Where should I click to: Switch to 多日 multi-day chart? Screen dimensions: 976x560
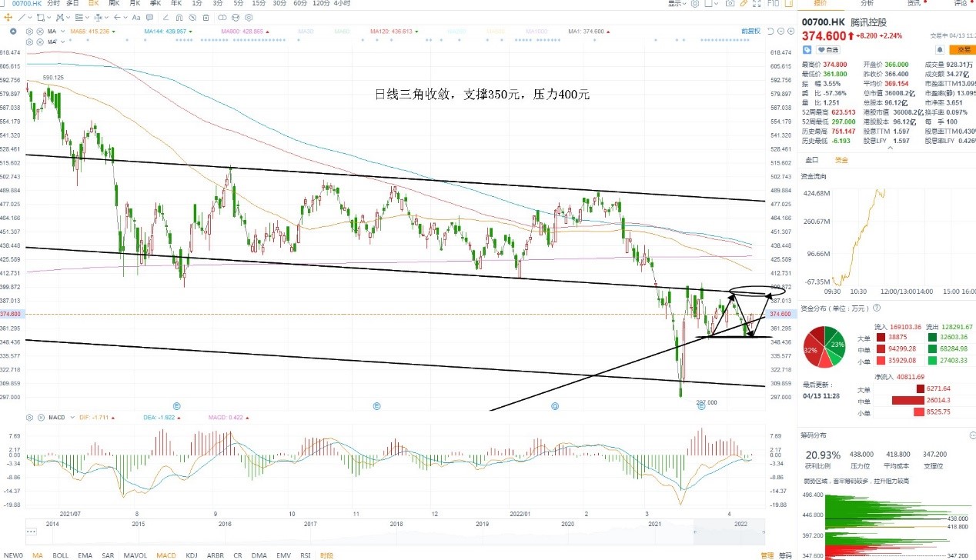click(x=72, y=3)
